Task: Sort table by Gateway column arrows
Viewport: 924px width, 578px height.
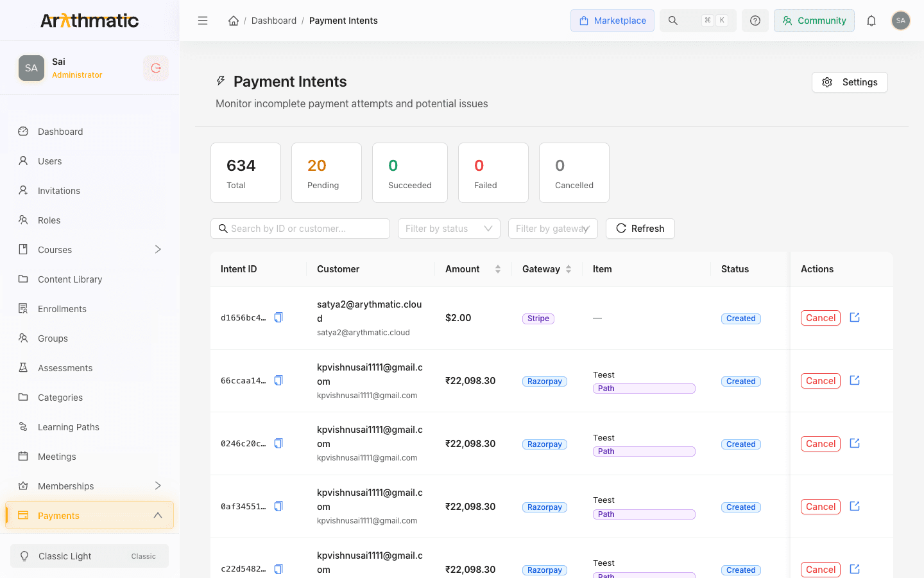Action: (x=569, y=269)
